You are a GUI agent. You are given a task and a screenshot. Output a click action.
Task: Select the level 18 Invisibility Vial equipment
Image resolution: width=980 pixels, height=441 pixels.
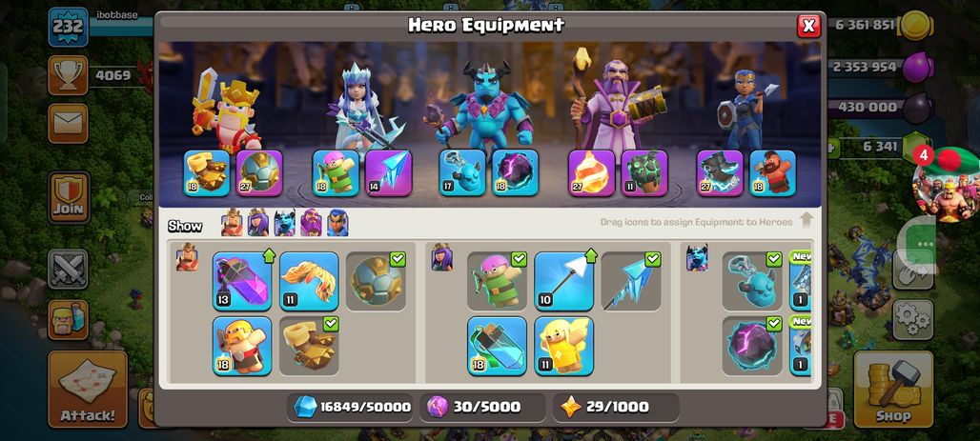coord(497,346)
